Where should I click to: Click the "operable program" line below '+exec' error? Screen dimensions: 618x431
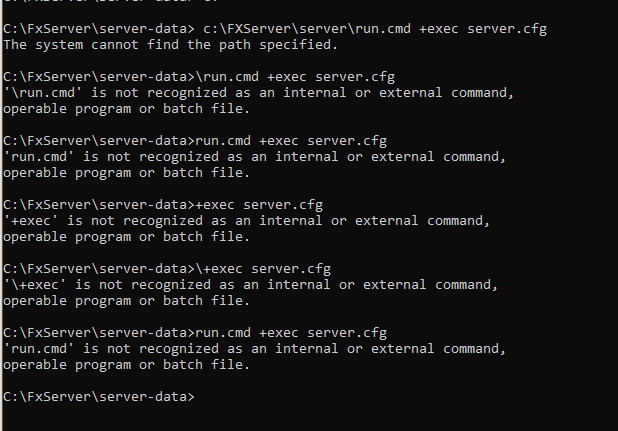click(x=125, y=237)
